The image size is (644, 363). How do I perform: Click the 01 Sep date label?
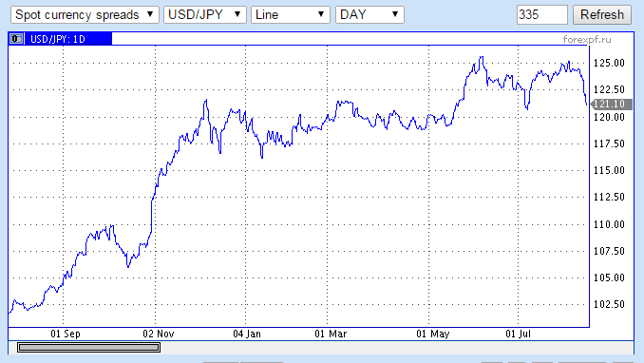tap(66, 334)
